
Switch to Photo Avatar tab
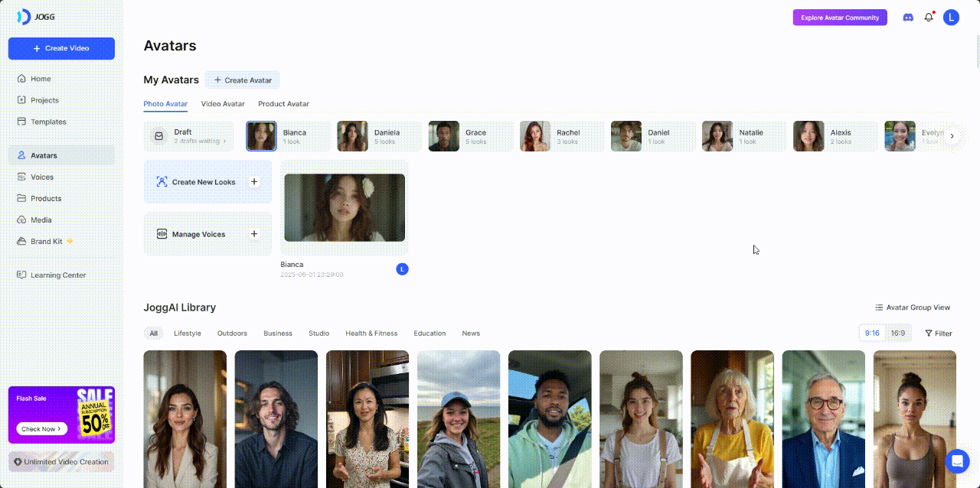[x=165, y=104]
